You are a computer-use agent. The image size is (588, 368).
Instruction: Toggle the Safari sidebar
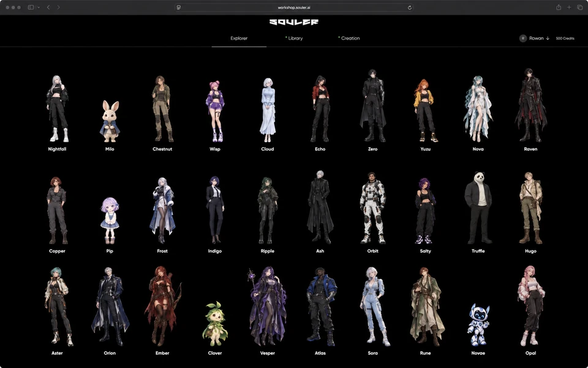(x=31, y=7)
